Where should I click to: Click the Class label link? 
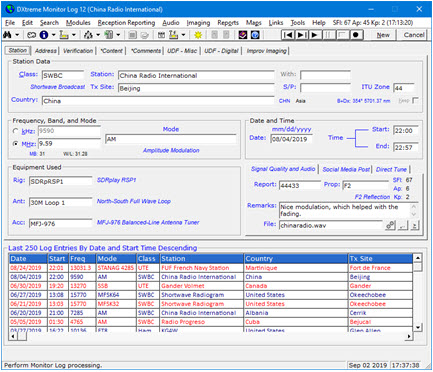point(28,74)
